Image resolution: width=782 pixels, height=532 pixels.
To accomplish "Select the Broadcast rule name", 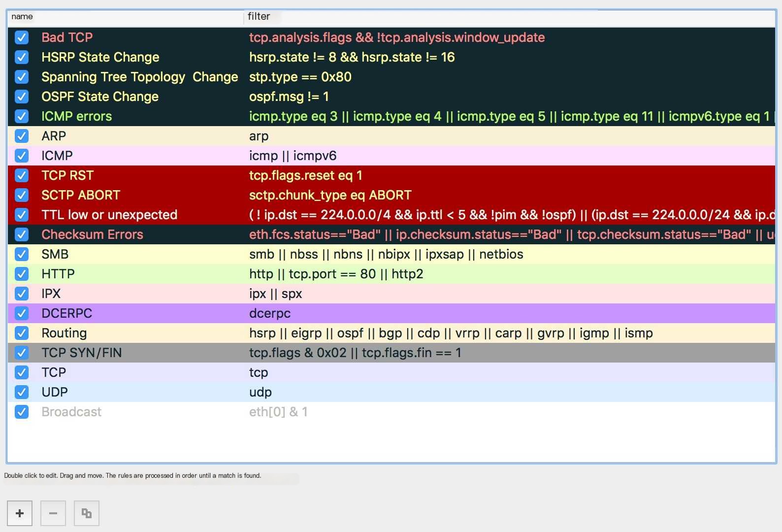I will click(x=71, y=412).
